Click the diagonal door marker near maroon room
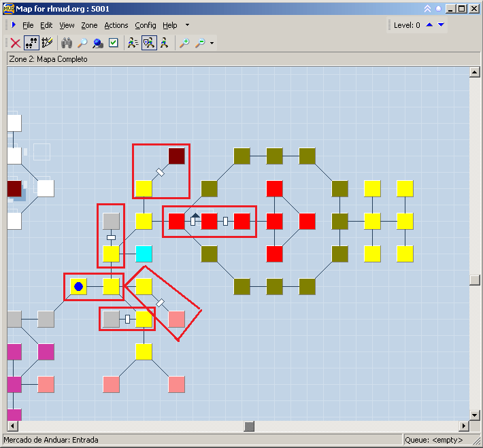 160,173
